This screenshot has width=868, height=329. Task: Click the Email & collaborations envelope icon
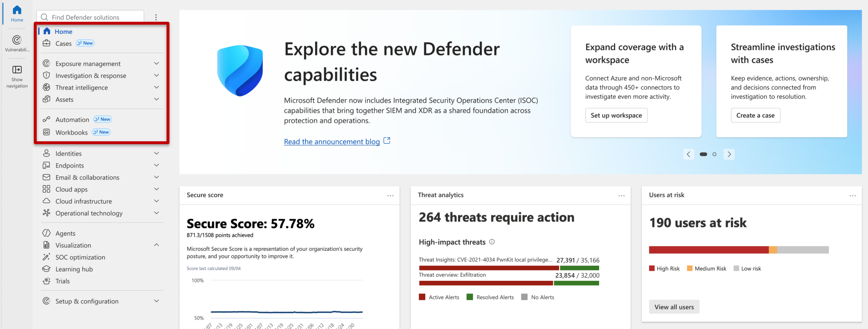46,177
